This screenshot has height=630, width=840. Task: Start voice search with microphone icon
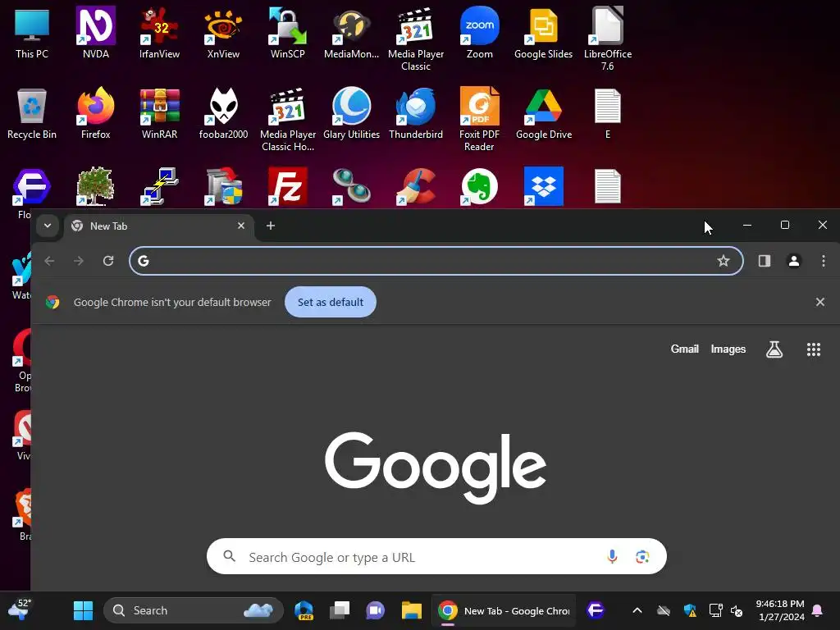(x=612, y=557)
